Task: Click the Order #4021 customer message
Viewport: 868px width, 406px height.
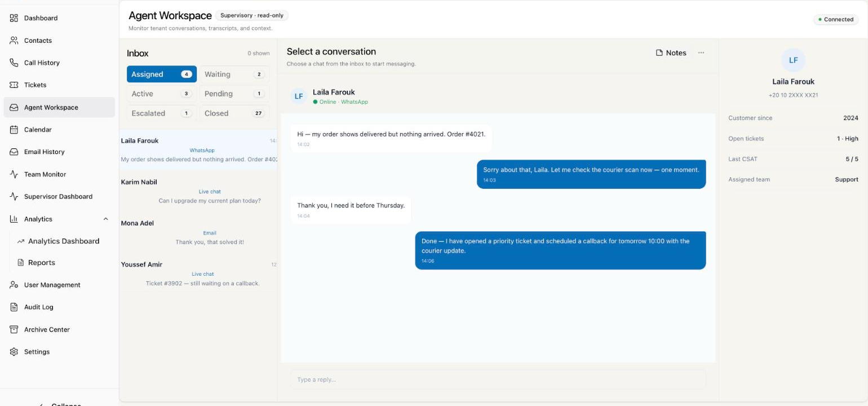Action: (x=391, y=138)
